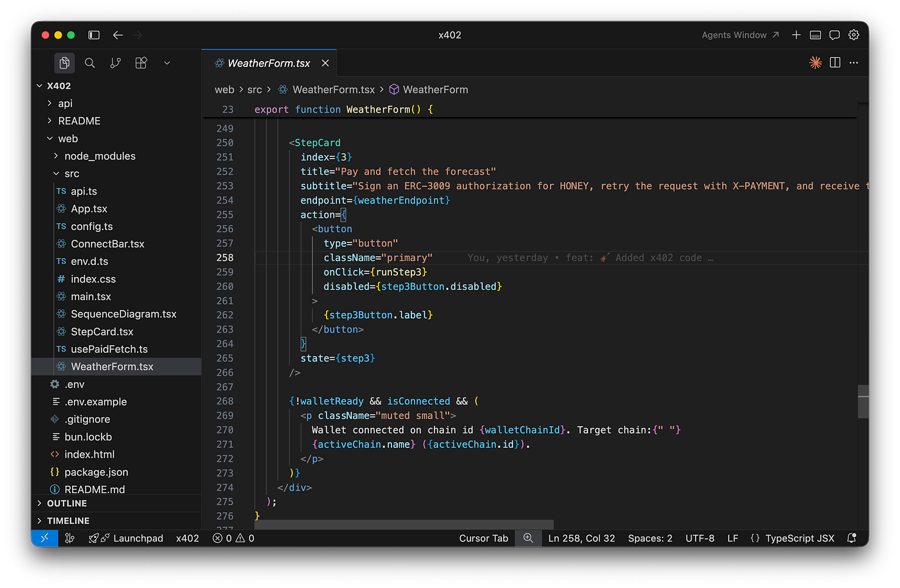Change file encoding UTF-8

(700, 538)
